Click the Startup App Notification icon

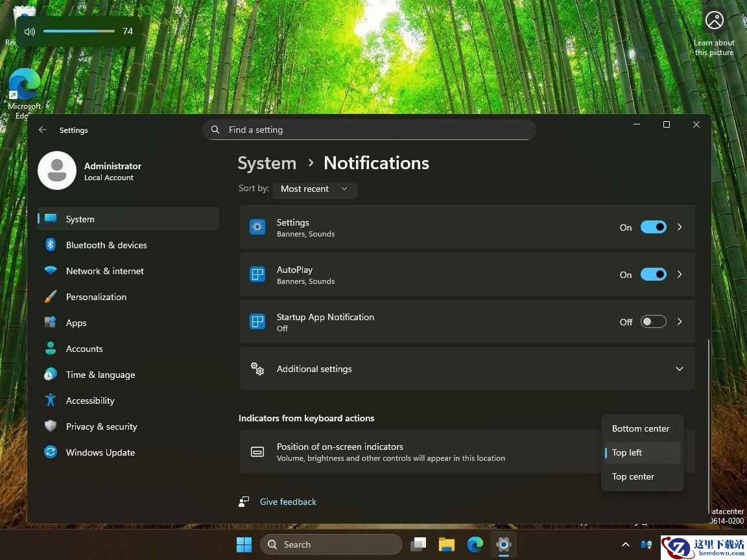pyautogui.click(x=257, y=322)
